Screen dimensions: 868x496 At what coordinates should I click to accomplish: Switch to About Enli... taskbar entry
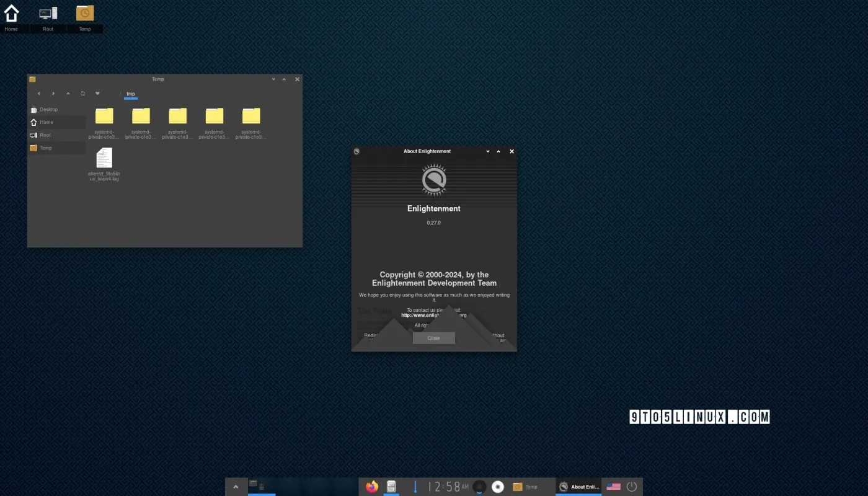[x=579, y=487]
